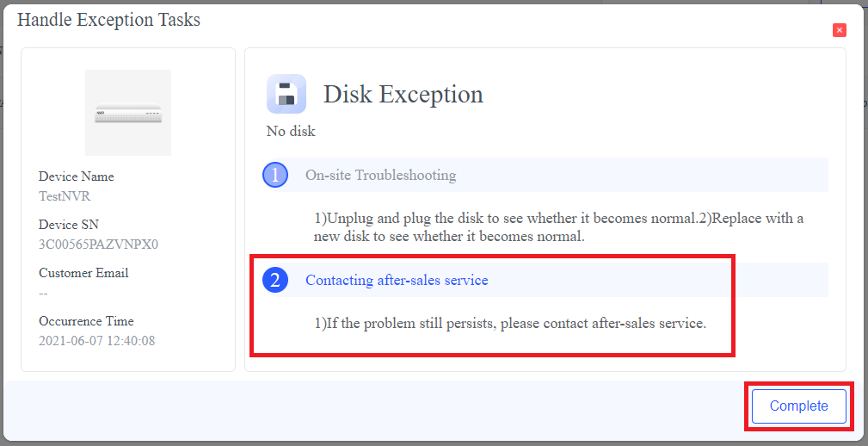
Task: Click the Customer Email label
Action: pos(83,273)
